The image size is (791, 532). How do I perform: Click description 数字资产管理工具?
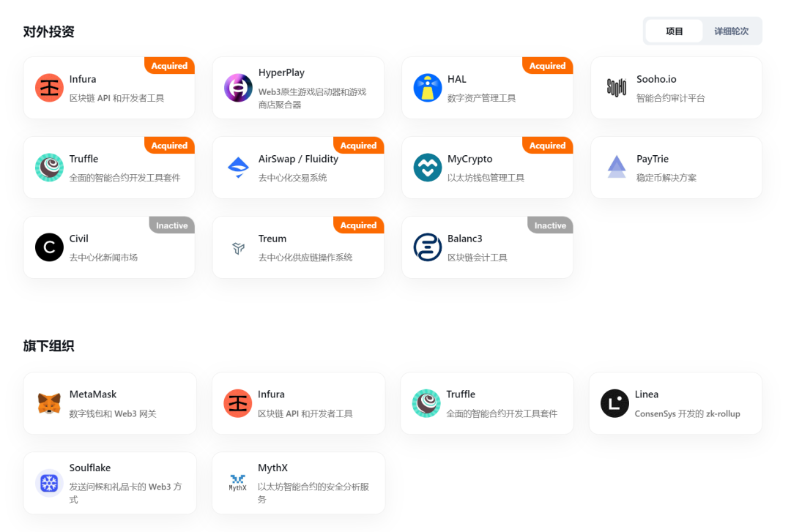pyautogui.click(x=481, y=98)
